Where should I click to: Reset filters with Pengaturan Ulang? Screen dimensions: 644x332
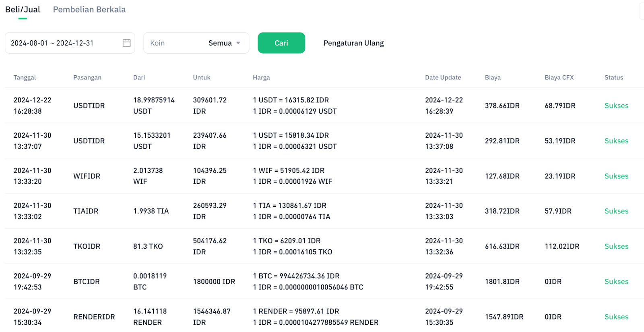[x=353, y=43]
